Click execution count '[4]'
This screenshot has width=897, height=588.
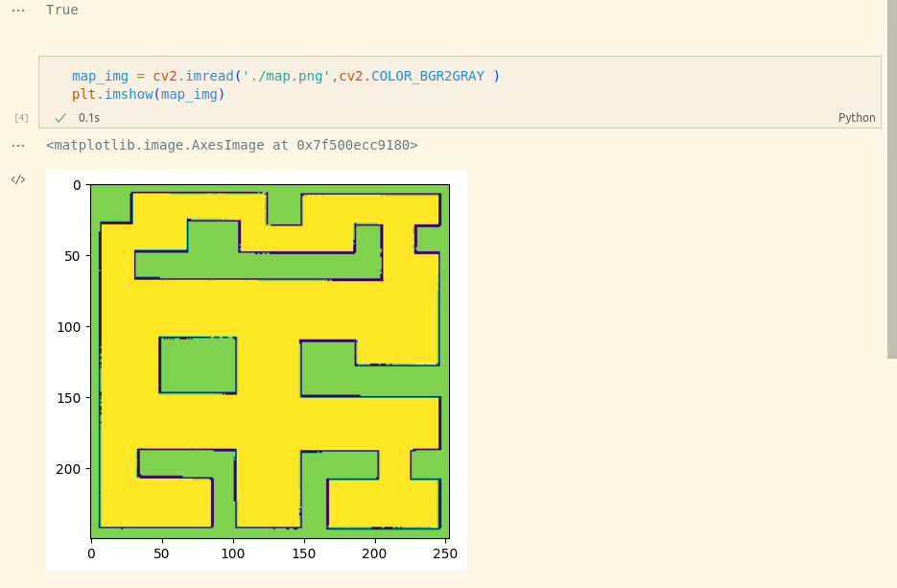pyautogui.click(x=21, y=118)
